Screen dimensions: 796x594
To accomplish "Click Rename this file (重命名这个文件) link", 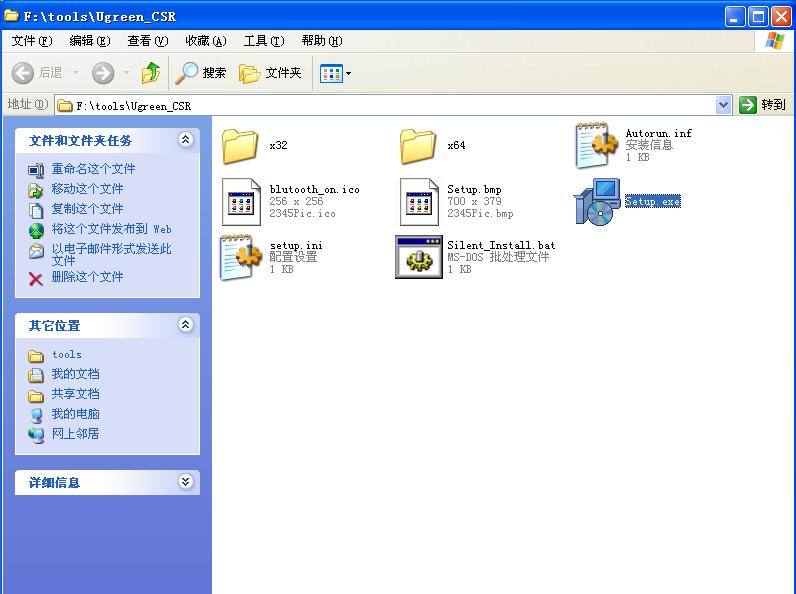I will coord(93,169).
